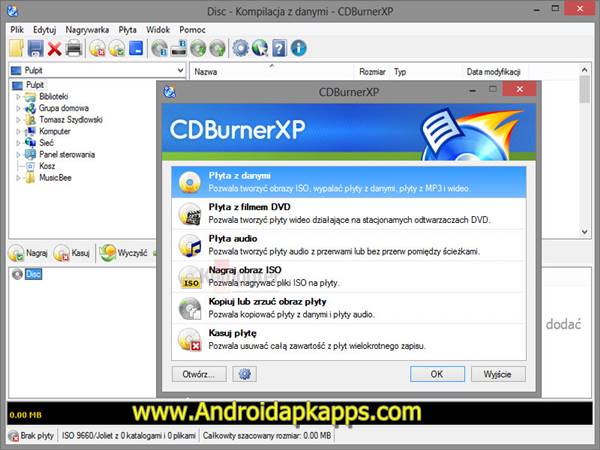Click the file list scrollbar down arrow
The image size is (600, 450).
pos(584,232)
